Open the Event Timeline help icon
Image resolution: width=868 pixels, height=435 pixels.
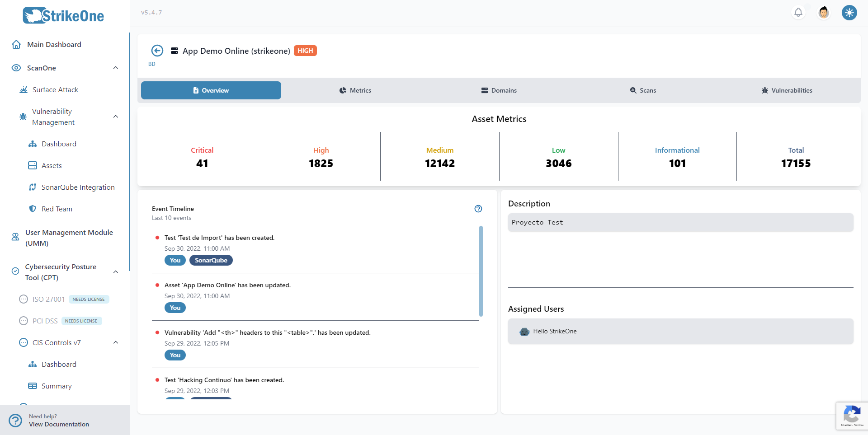click(x=478, y=209)
